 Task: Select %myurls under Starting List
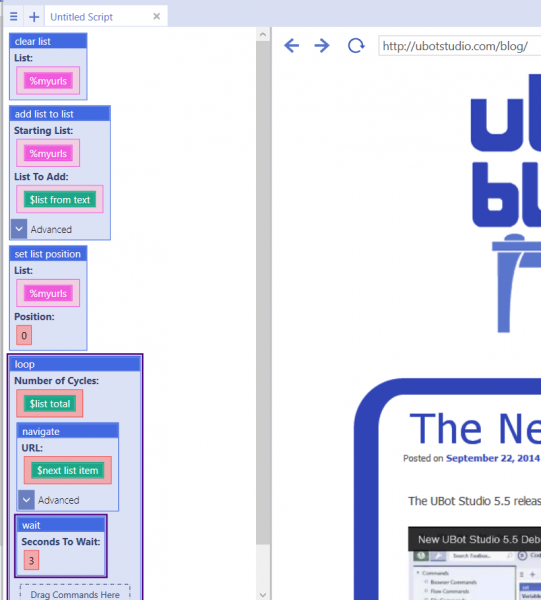pyautogui.click(x=48, y=153)
